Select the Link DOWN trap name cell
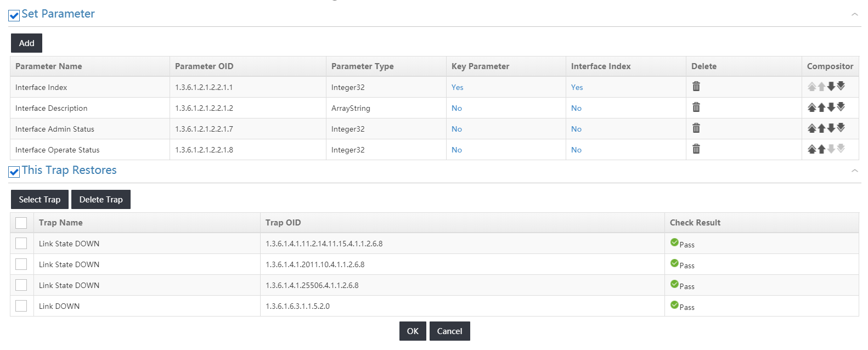This screenshot has width=868, height=350. click(x=147, y=306)
